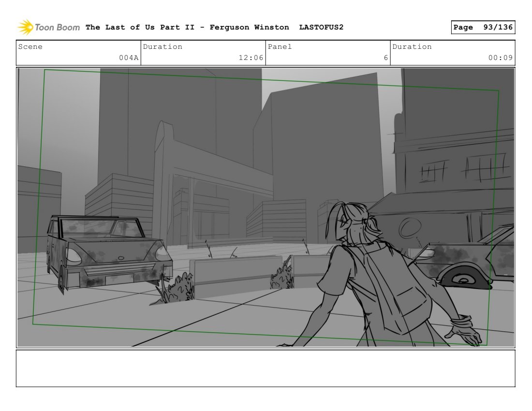Screen dimensions: 532x411
Task: Click the "Page 93/136" page indicator
Action: point(483,27)
